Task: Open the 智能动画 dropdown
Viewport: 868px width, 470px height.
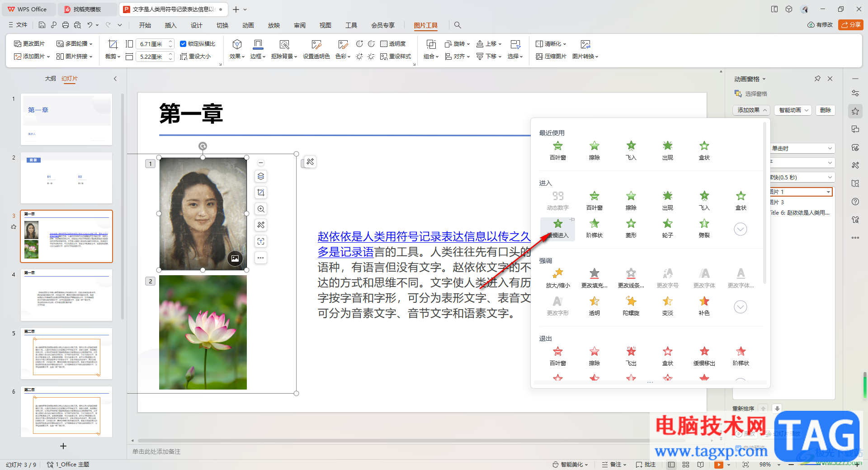Action: [793, 110]
